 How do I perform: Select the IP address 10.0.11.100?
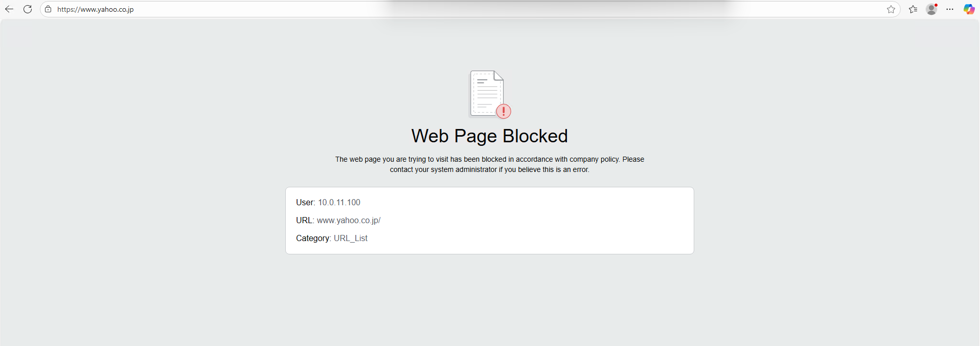[339, 203]
